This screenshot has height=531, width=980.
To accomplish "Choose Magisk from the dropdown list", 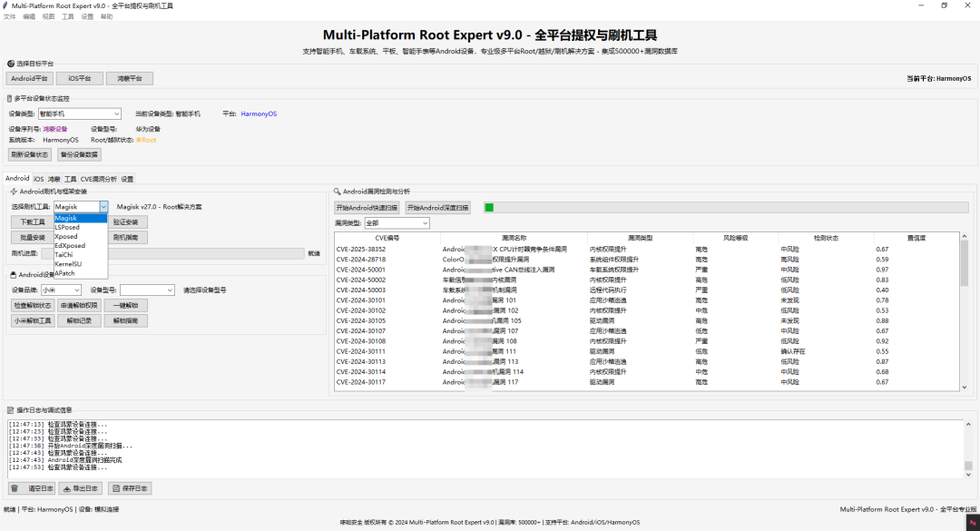I will click(x=81, y=218).
